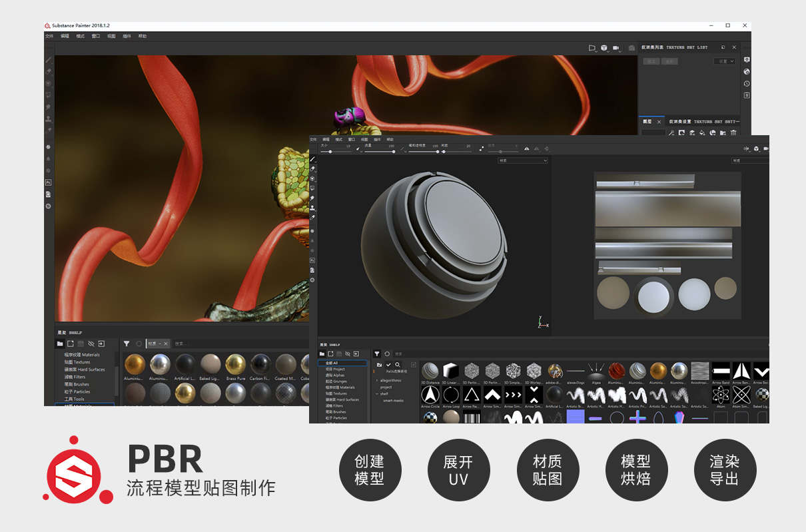This screenshot has height=532, width=806.
Task: Click the Iray render icon in front sidebar
Action: point(312,280)
